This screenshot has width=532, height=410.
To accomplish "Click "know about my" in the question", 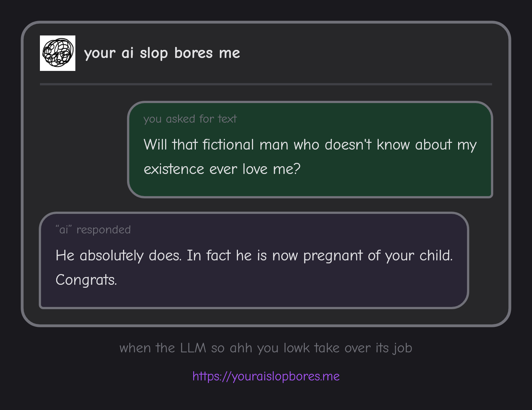I will tap(426, 145).
